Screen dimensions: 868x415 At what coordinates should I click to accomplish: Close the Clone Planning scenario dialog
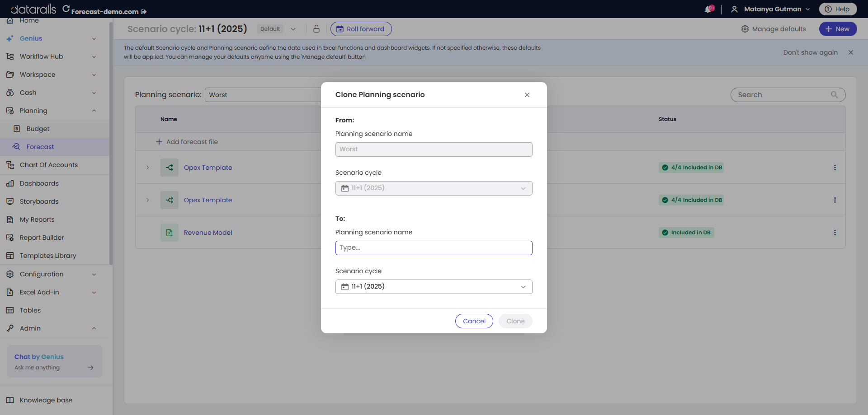(527, 95)
